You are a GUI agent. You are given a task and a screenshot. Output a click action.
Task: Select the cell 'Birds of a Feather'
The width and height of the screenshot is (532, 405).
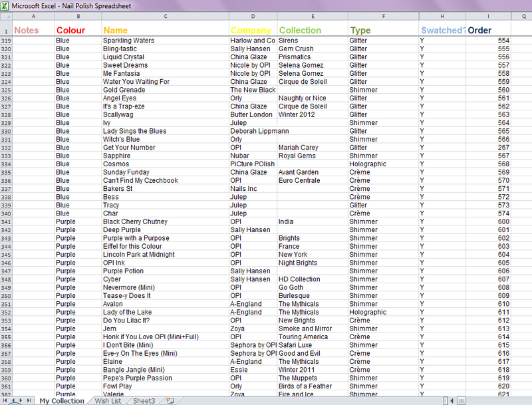click(313, 386)
